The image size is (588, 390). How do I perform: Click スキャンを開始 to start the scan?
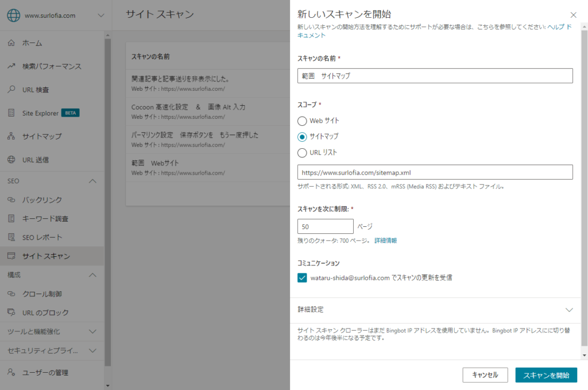point(546,374)
